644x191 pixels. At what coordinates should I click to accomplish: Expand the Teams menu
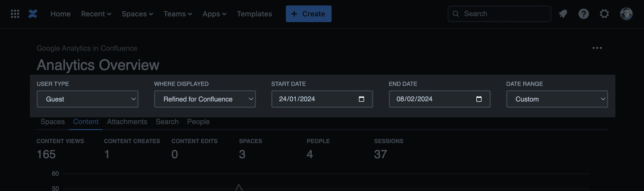pos(178,14)
